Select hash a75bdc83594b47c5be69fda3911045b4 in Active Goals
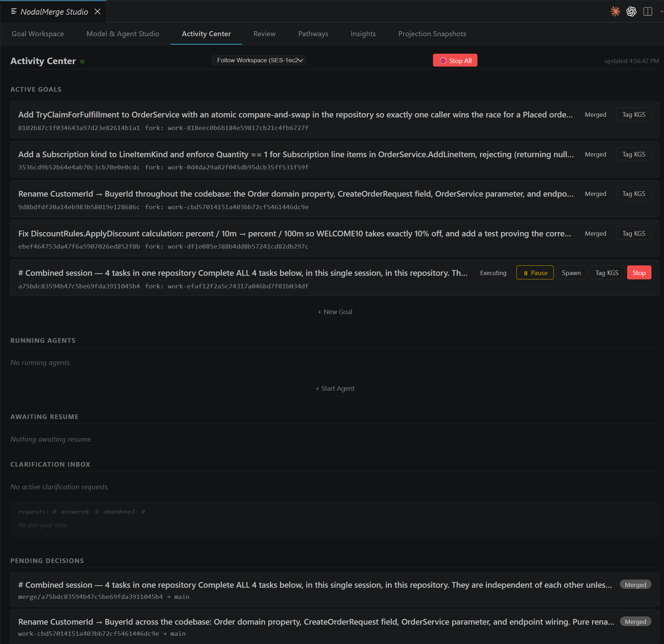This screenshot has height=644, width=664. [79, 286]
